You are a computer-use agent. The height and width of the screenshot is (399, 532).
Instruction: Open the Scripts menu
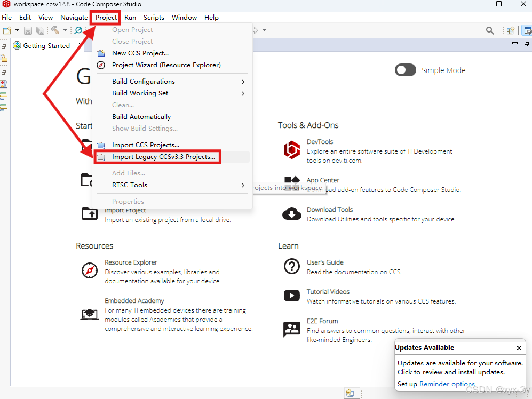pyautogui.click(x=154, y=17)
